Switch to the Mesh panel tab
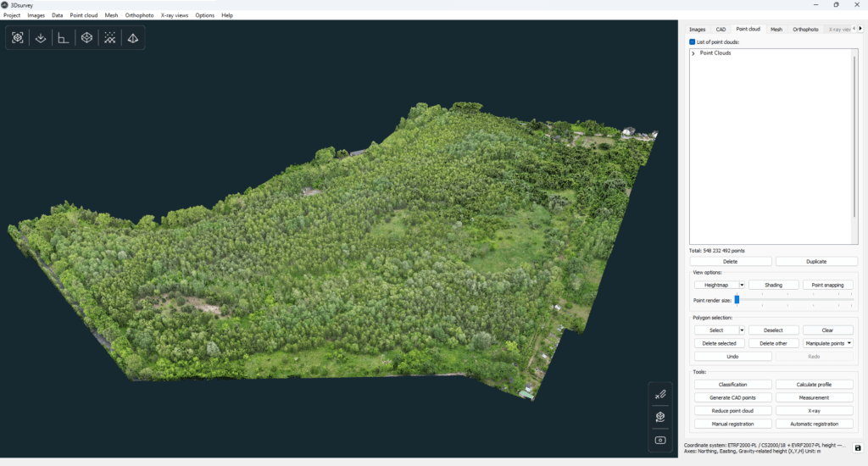 click(x=776, y=30)
